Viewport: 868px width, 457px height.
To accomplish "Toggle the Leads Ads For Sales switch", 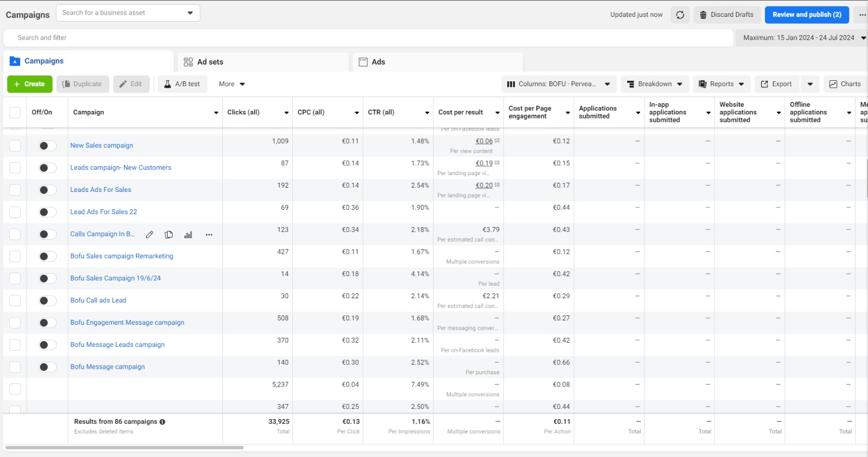I will tap(47, 190).
